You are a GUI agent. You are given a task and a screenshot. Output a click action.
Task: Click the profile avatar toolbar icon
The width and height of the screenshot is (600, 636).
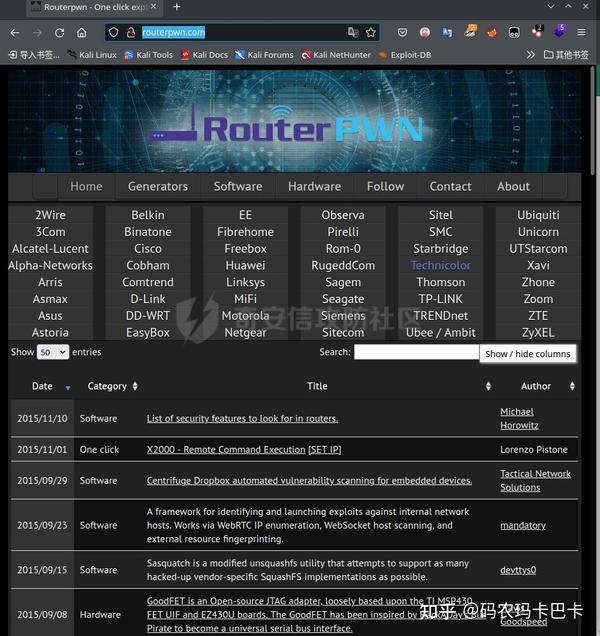click(x=425, y=32)
